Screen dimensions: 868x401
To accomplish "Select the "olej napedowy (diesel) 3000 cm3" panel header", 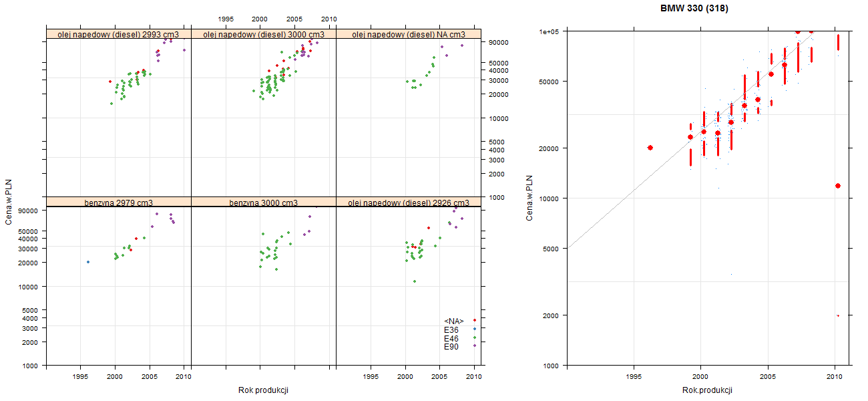I will (x=264, y=34).
